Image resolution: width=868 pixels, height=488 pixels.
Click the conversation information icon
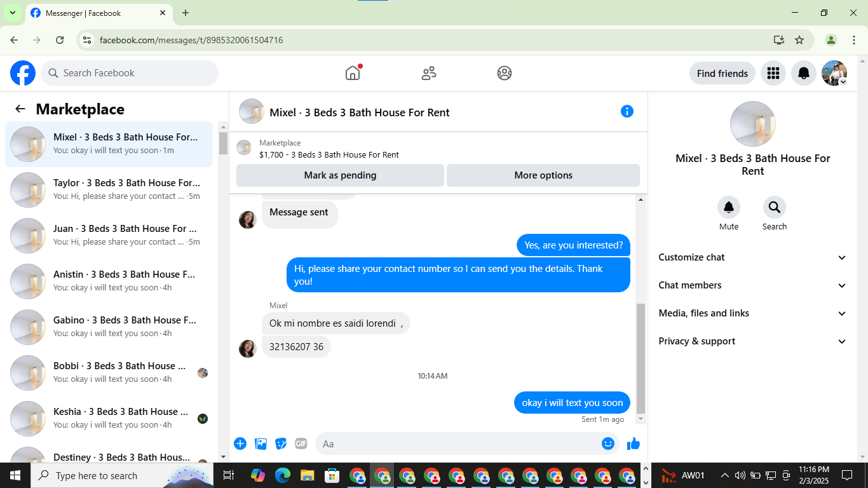tap(627, 111)
